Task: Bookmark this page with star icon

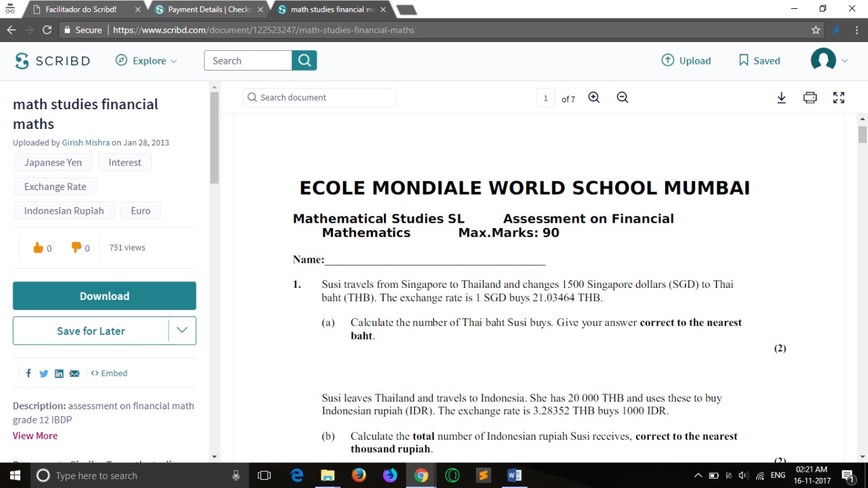Action: 816,30
